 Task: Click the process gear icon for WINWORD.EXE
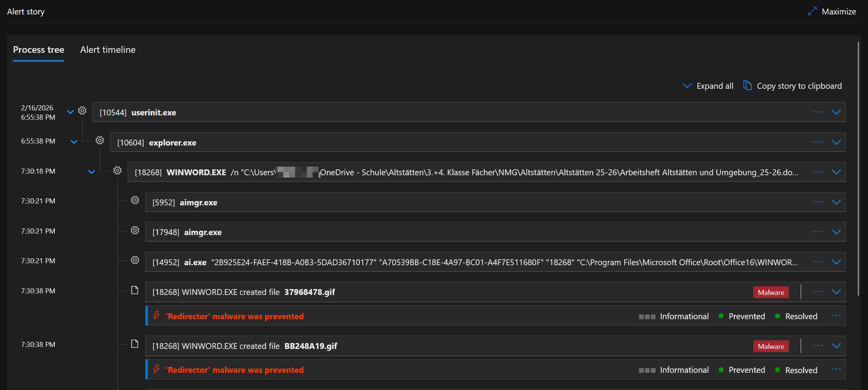[117, 171]
